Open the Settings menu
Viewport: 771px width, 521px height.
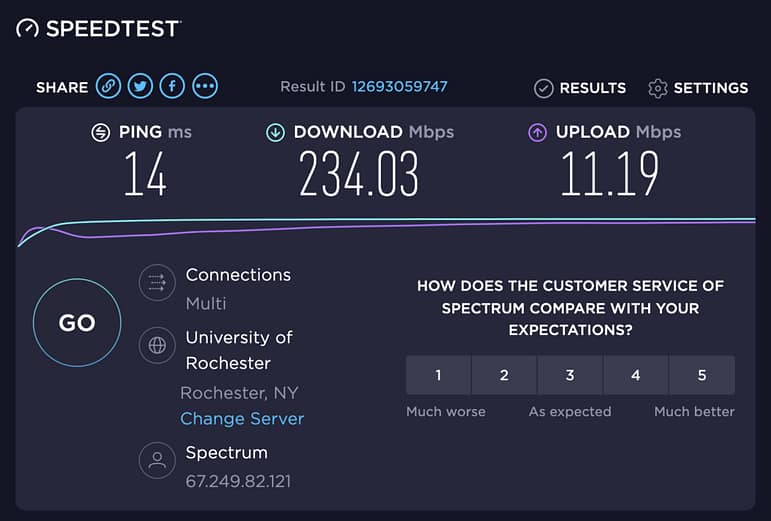click(698, 88)
